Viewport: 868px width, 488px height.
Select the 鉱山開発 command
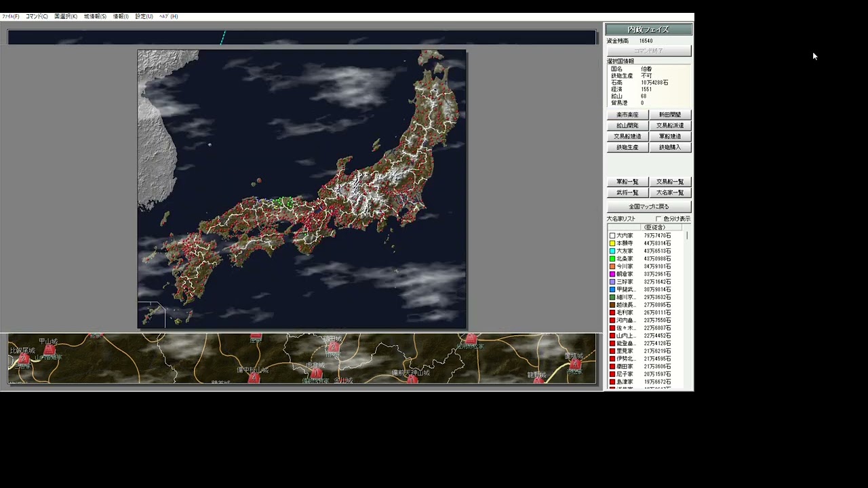pos(627,125)
